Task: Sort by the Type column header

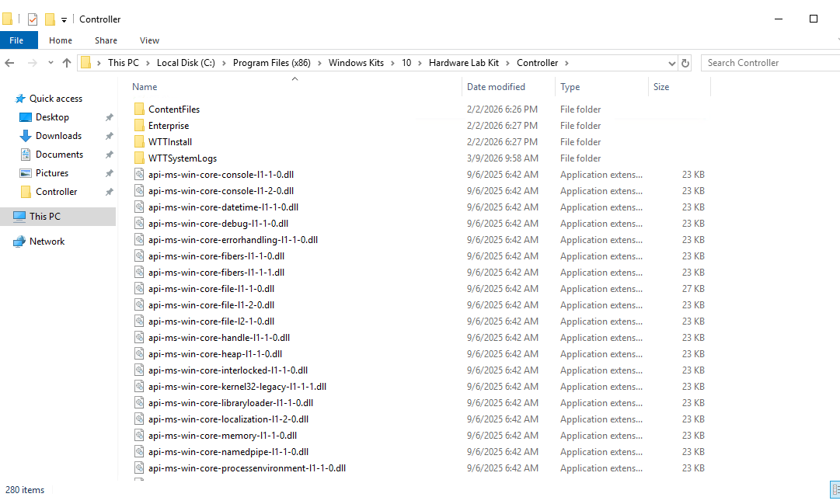Action: click(x=570, y=87)
